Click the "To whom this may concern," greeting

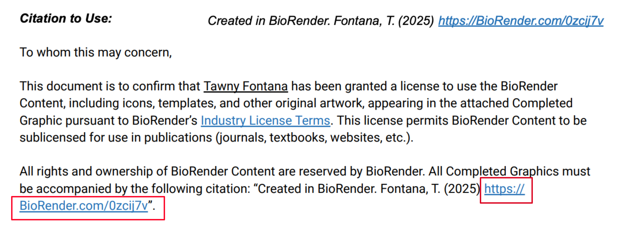pos(96,53)
